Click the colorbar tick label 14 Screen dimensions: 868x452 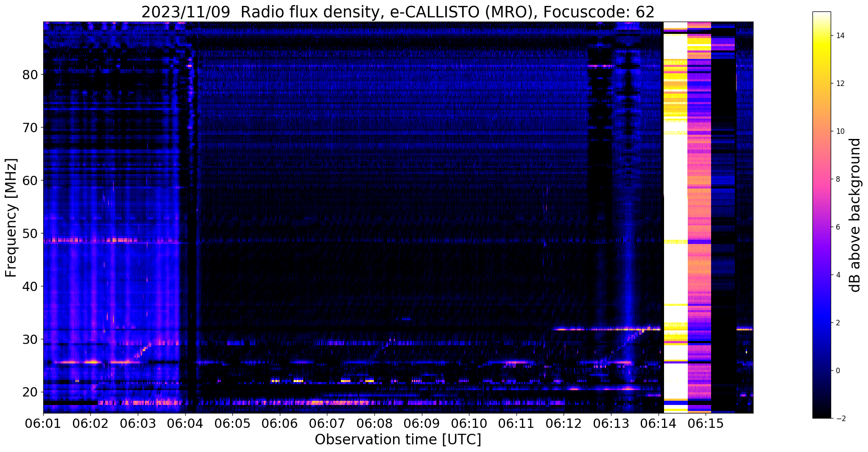click(x=840, y=36)
